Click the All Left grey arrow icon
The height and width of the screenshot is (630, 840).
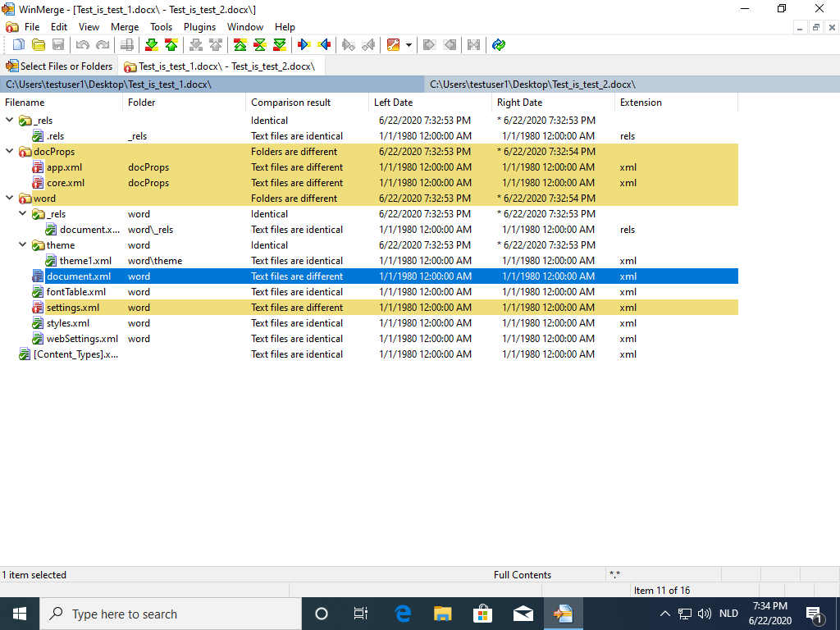tap(450, 45)
